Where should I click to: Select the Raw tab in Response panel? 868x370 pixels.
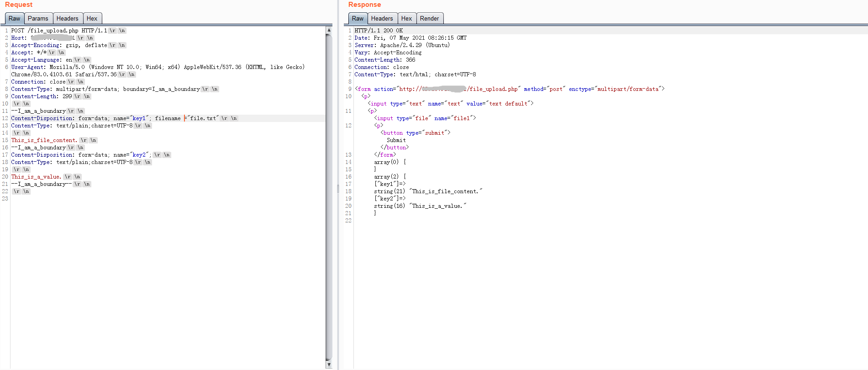[358, 19]
